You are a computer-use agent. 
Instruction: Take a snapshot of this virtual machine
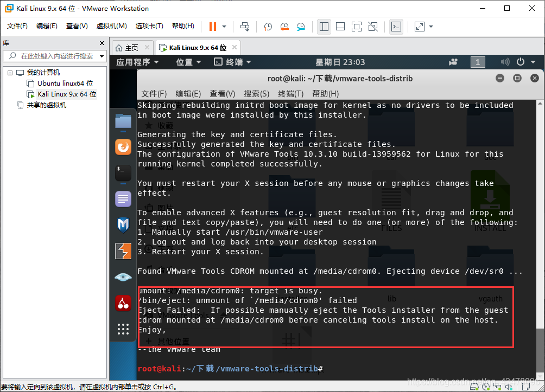(268, 27)
